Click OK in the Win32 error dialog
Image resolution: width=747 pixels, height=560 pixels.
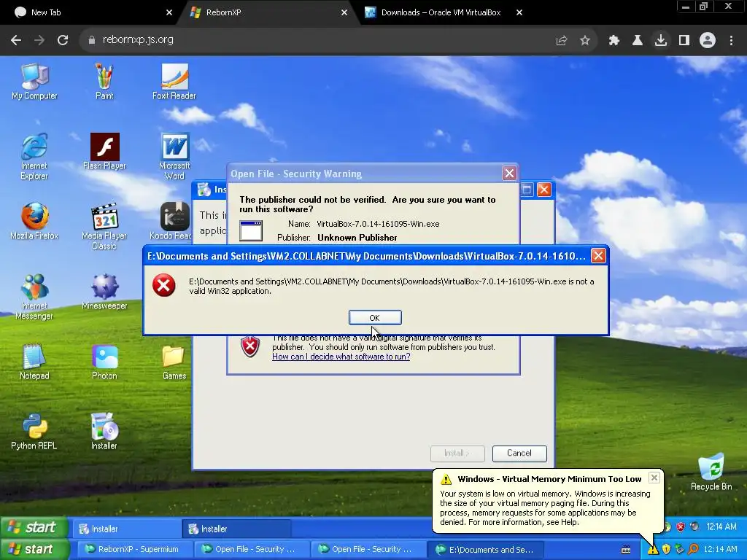(x=375, y=318)
